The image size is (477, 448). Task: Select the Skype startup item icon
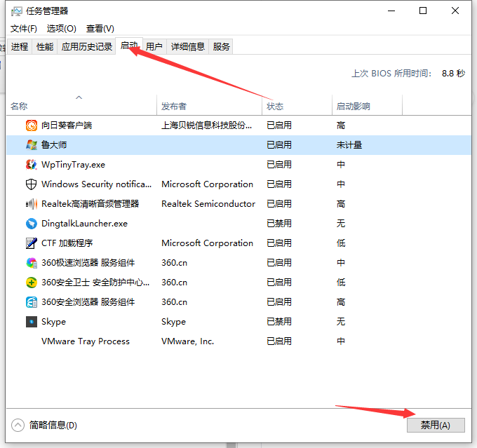pyautogui.click(x=32, y=322)
